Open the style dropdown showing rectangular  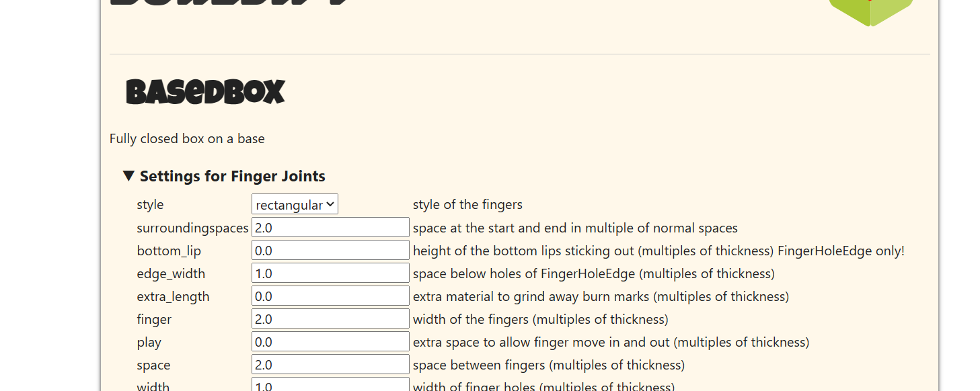295,204
